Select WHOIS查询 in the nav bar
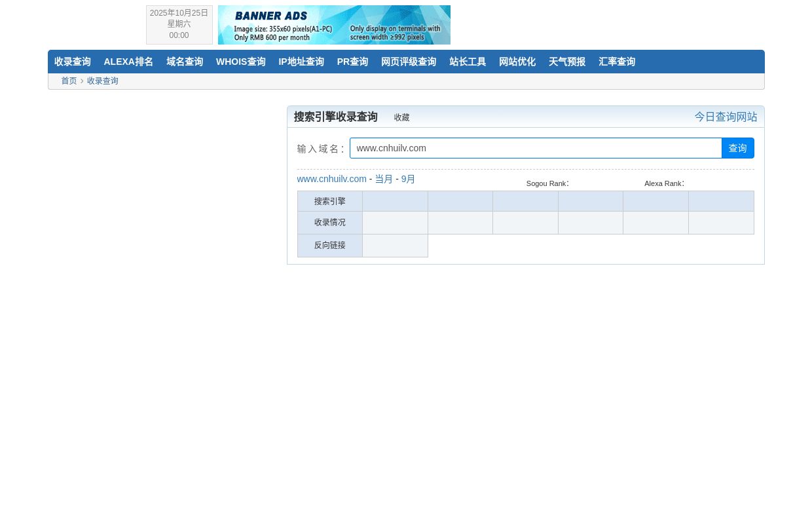The image size is (812, 524). click(x=240, y=62)
